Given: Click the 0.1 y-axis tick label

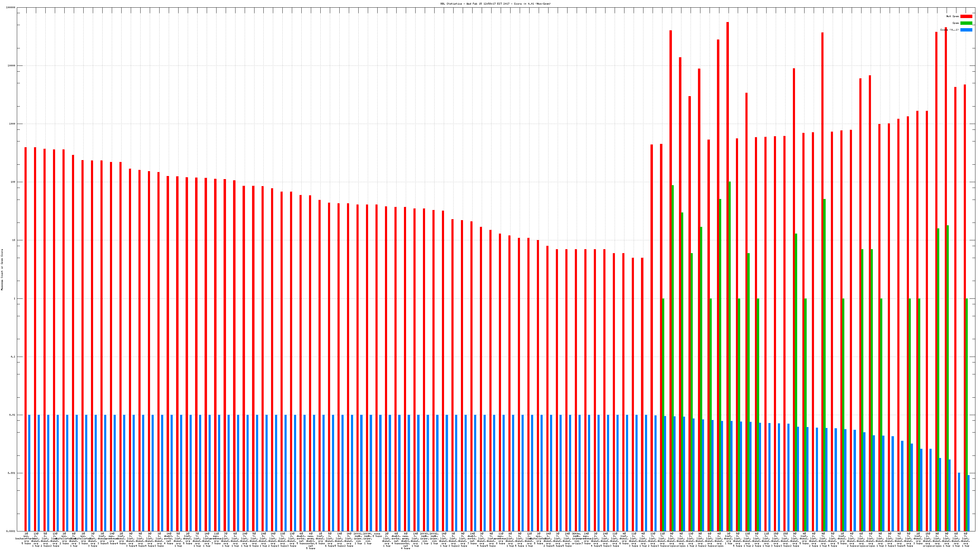Looking at the screenshot, I should pyautogui.click(x=13, y=357).
